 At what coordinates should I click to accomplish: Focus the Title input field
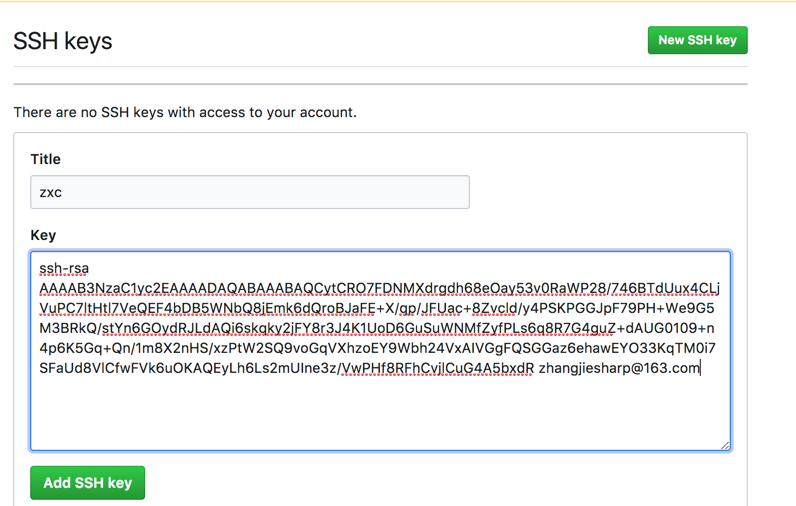(250, 192)
